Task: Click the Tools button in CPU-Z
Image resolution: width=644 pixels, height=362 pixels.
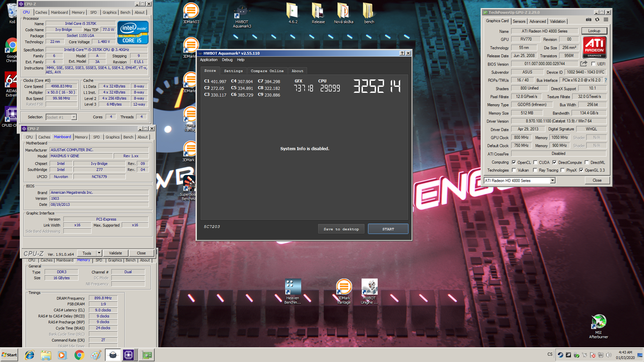Action: (x=87, y=253)
